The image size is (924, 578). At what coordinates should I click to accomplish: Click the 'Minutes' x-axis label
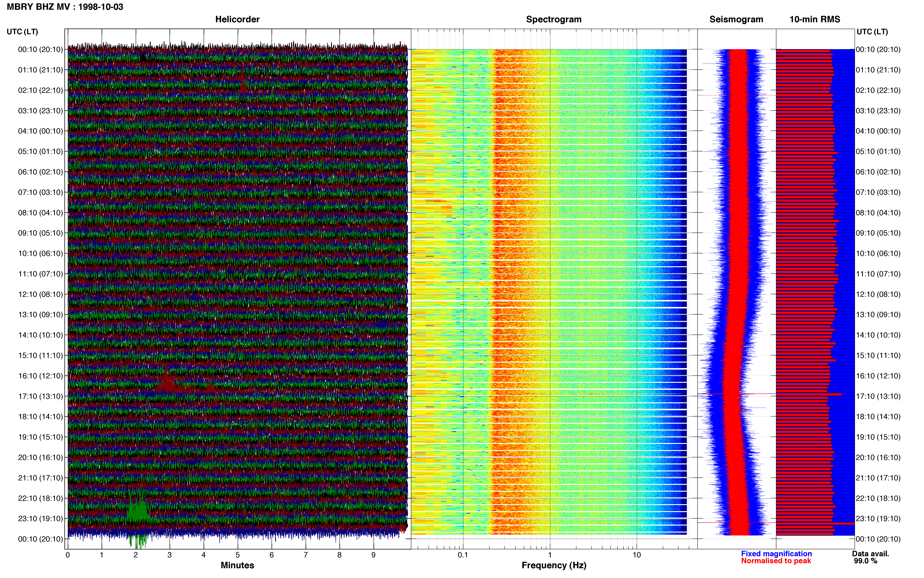[x=237, y=565]
